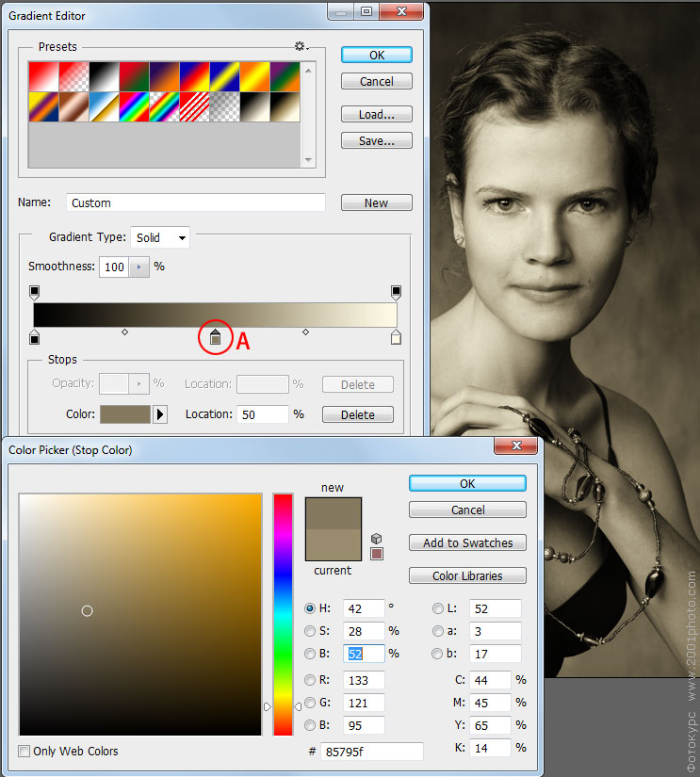
Task: Click the Save... gradient button
Action: click(x=376, y=140)
